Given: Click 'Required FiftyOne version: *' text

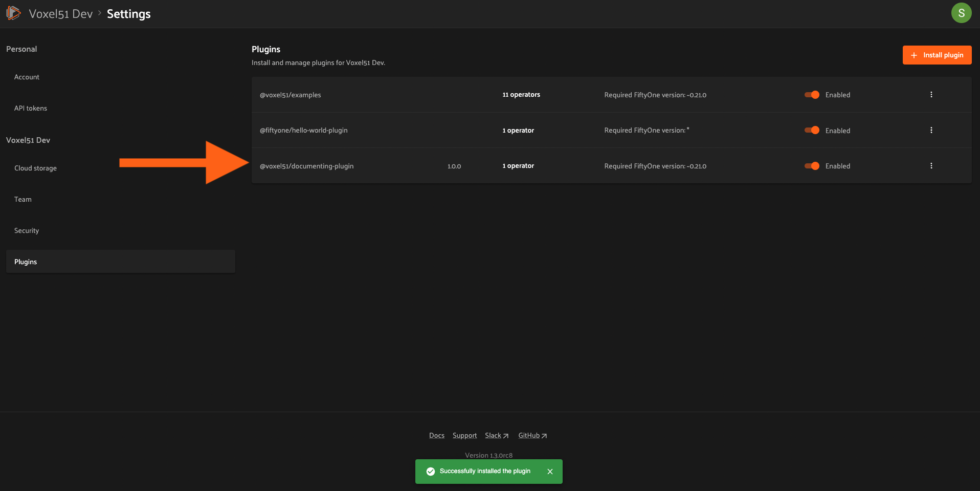Looking at the screenshot, I should [647, 130].
